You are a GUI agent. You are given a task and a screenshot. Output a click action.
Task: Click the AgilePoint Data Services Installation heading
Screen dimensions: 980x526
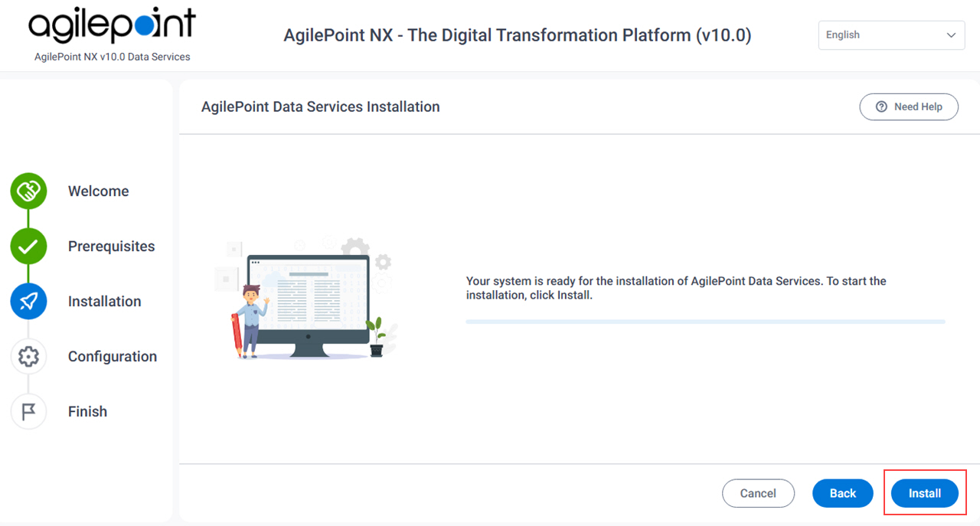point(321,107)
